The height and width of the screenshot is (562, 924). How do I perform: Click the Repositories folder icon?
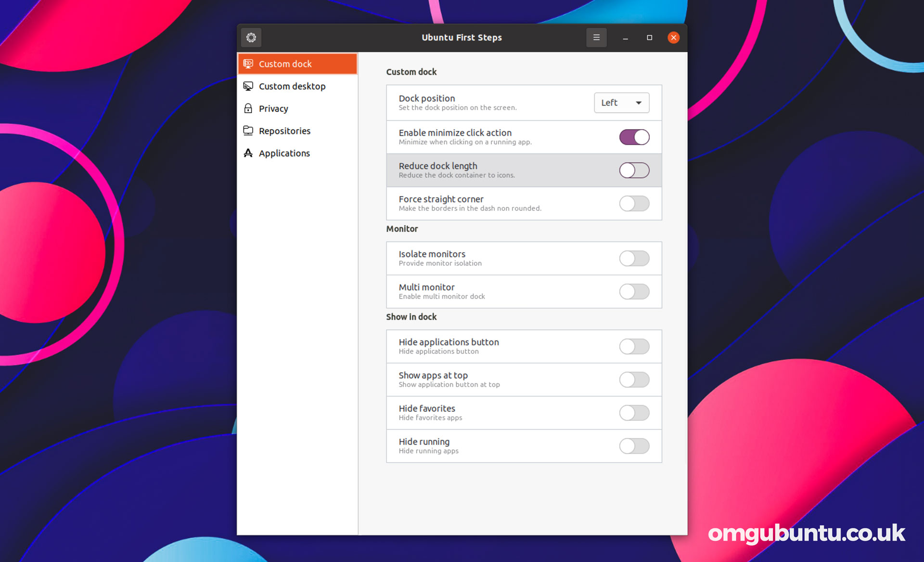point(248,131)
